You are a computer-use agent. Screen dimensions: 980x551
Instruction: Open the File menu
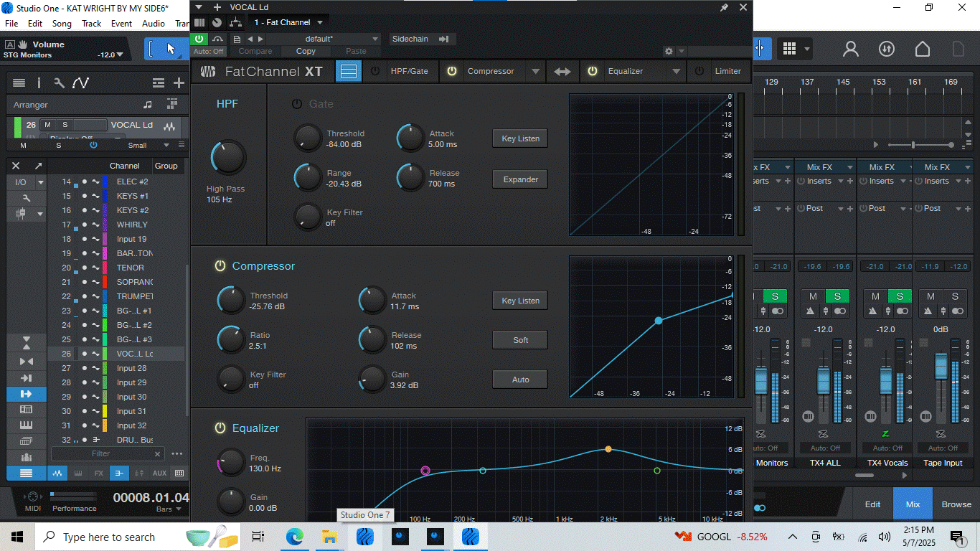11,24
